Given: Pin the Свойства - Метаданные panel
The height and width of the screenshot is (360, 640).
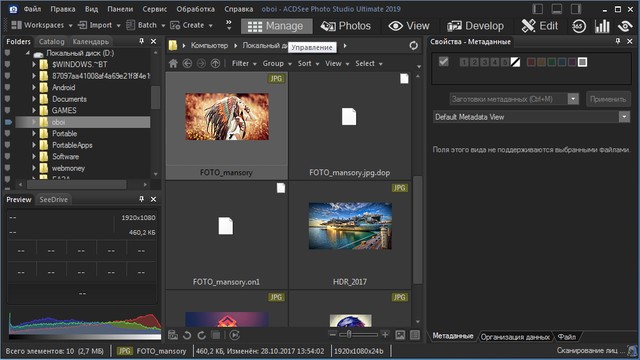Looking at the screenshot, I should tap(618, 41).
